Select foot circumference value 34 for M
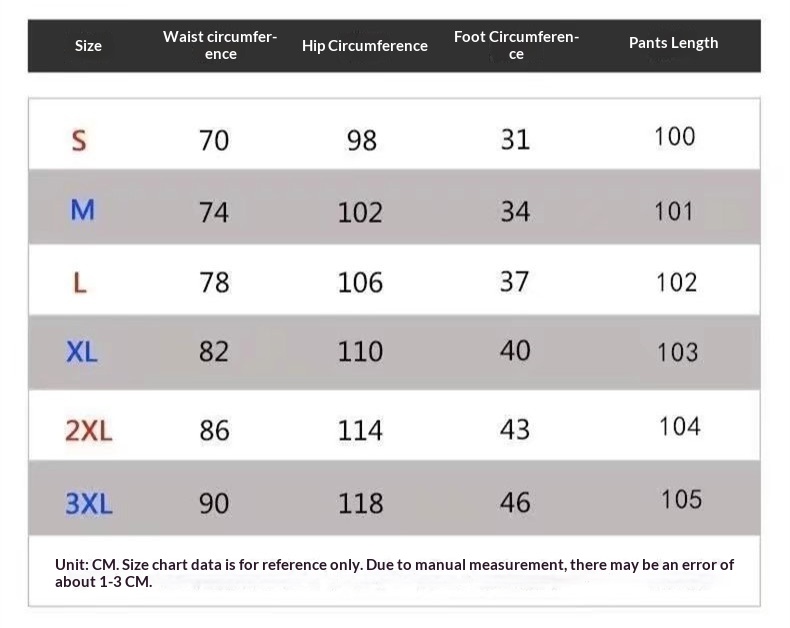790x628 pixels. click(514, 211)
